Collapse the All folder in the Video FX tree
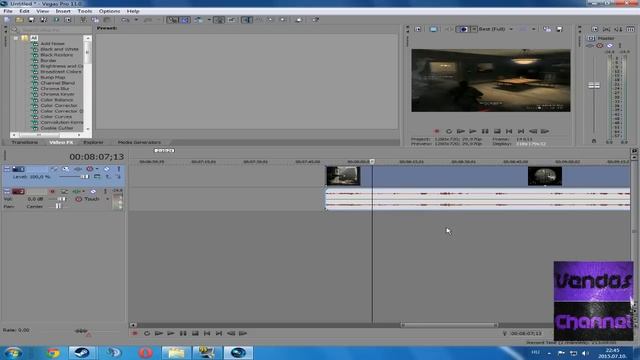This screenshot has height=360, width=640. click(16, 38)
